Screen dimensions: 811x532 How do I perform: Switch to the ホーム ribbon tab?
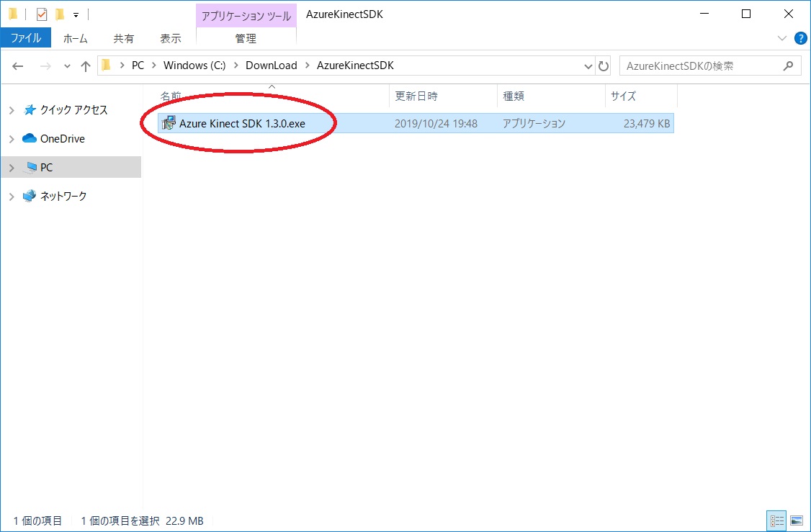point(76,38)
